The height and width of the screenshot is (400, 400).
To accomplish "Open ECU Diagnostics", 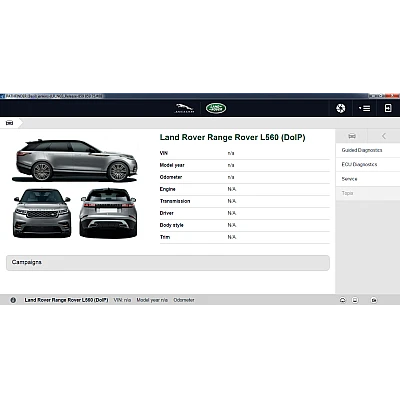I will pyautogui.click(x=359, y=164).
